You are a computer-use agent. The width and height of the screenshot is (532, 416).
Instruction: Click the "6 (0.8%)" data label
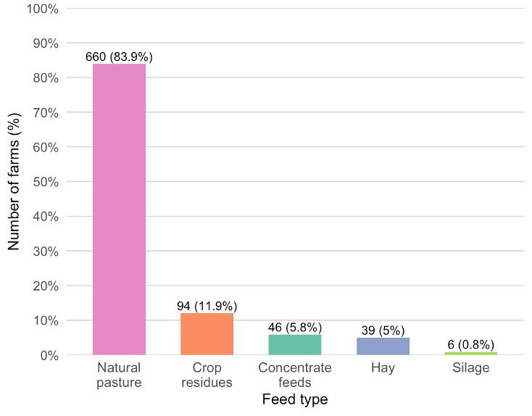[x=470, y=344]
